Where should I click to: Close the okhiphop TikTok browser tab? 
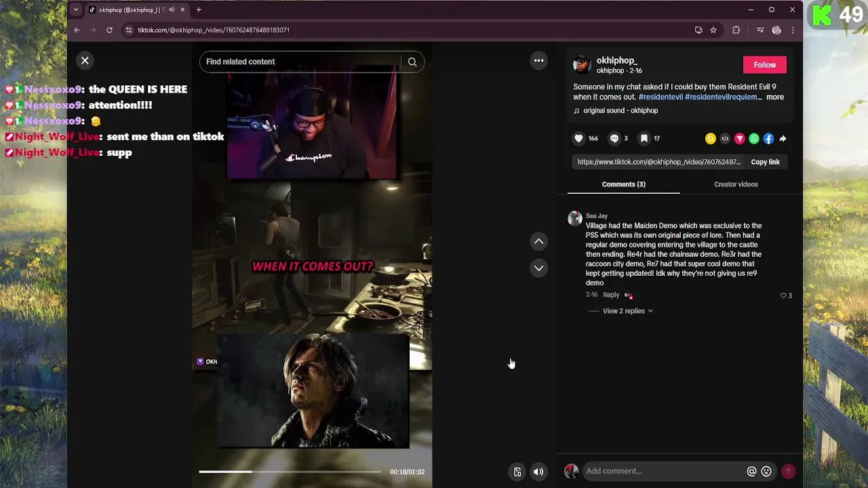click(x=182, y=9)
